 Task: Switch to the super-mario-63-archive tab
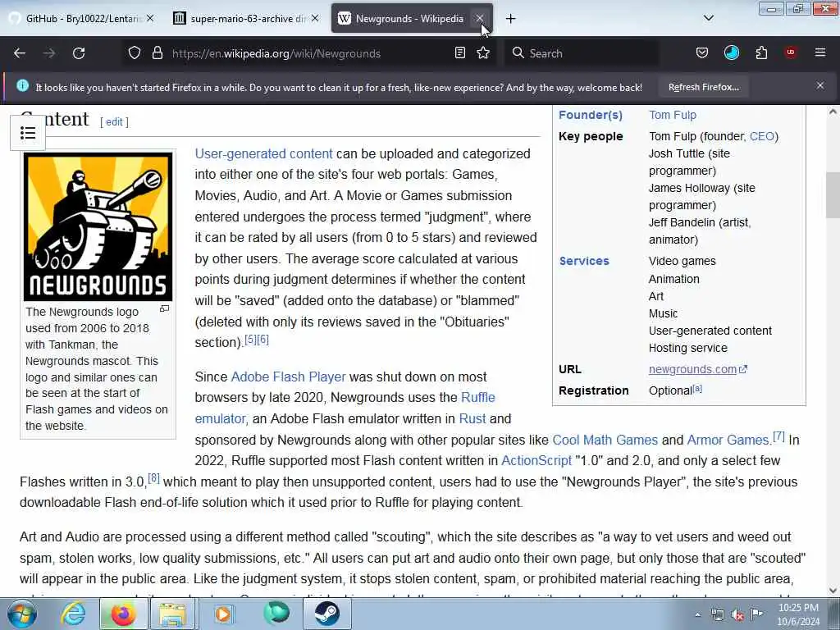pos(246,18)
